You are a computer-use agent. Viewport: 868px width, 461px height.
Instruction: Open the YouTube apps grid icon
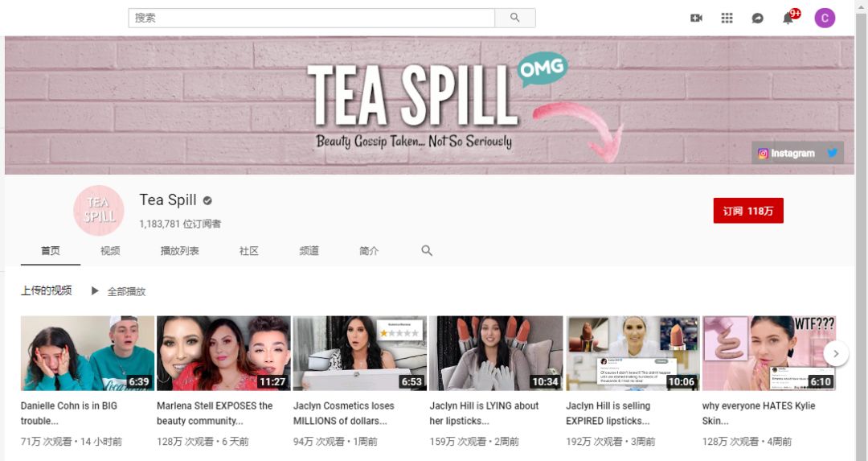click(x=727, y=19)
